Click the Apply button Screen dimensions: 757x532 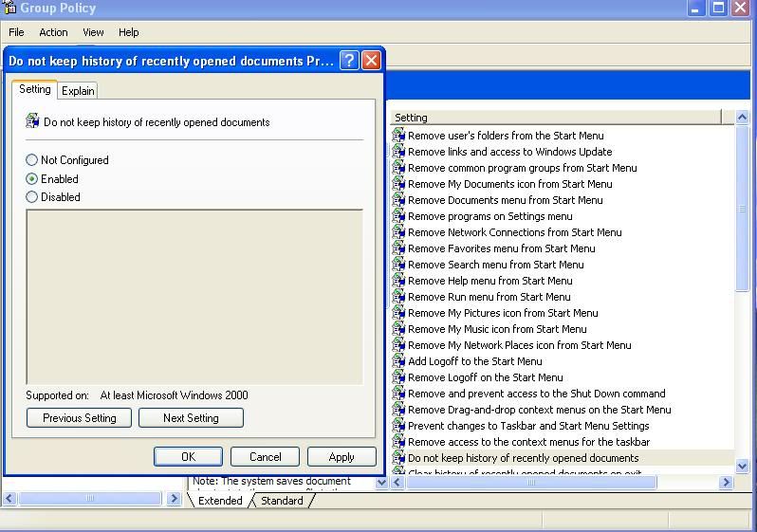(x=342, y=457)
